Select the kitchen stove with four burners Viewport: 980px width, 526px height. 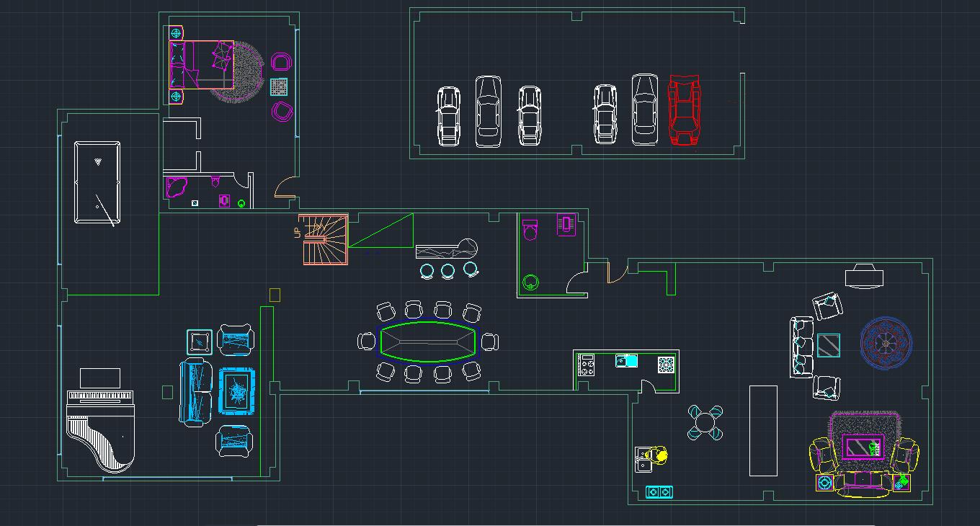coord(586,365)
